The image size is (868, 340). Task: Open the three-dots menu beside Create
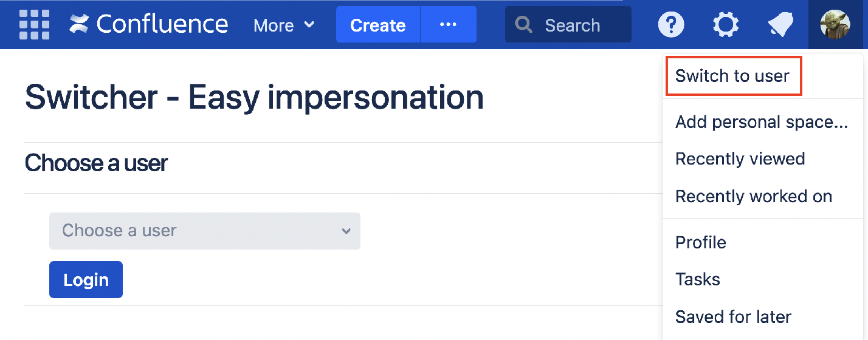click(x=448, y=25)
